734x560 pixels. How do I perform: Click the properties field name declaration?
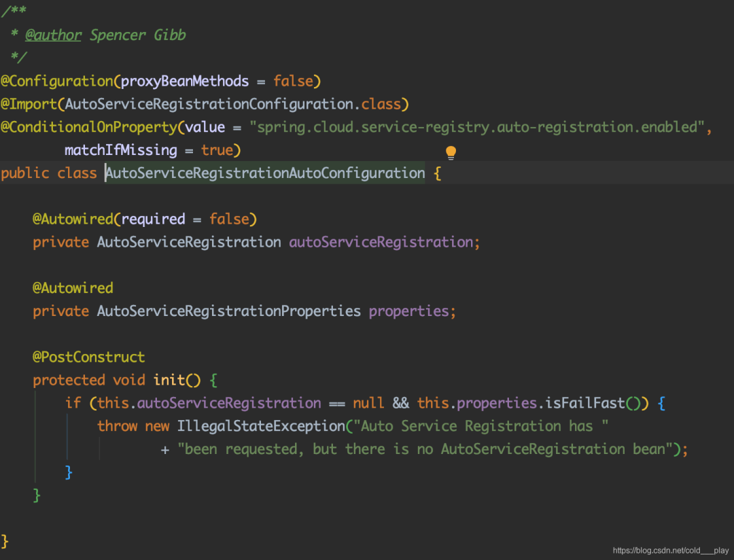click(409, 311)
